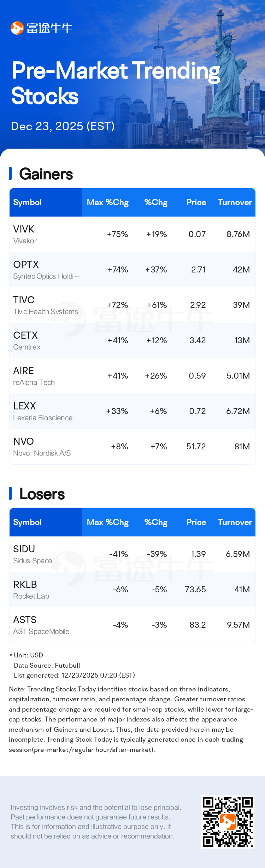The image size is (265, 868).
Task: Click the Gainers section heading
Action: (x=46, y=174)
